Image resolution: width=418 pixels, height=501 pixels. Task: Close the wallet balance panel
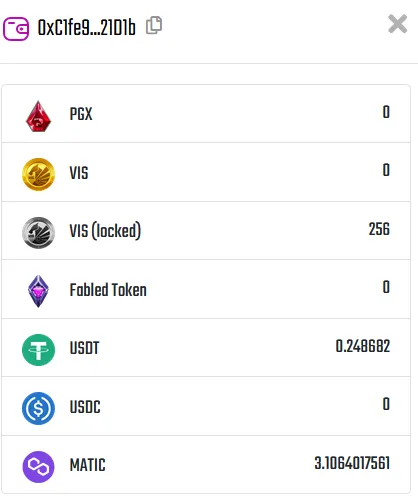pos(398,24)
